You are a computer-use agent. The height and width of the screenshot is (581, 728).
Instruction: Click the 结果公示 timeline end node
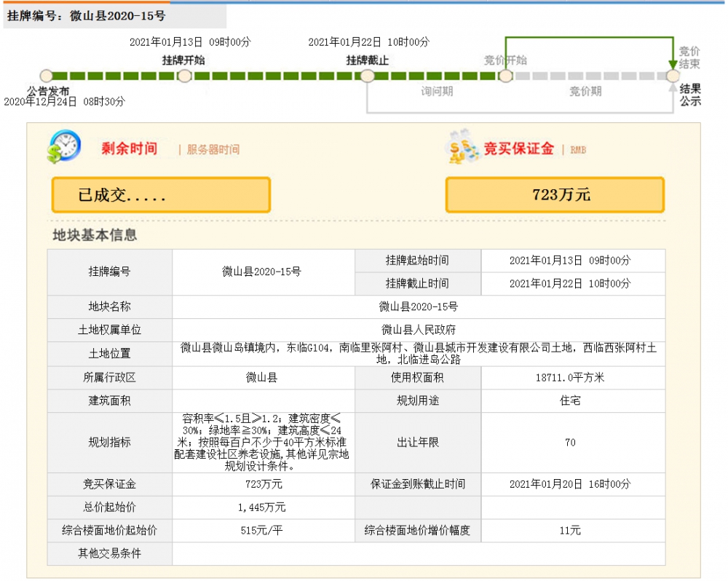point(673,76)
